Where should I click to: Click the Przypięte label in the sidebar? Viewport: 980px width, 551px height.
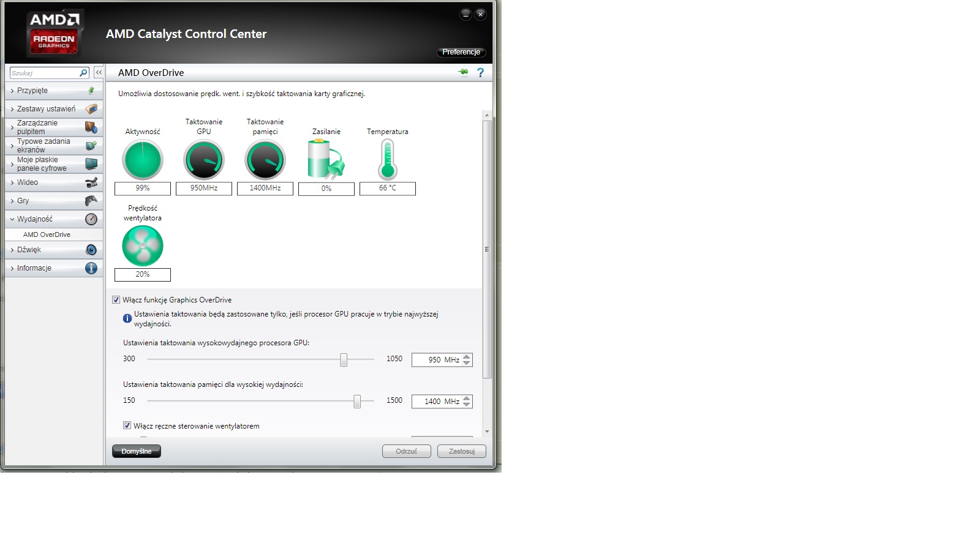pyautogui.click(x=32, y=91)
